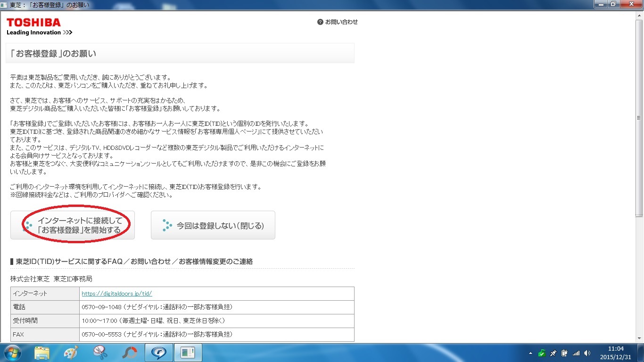Open the Snipping Tool taskbar icon
This screenshot has height=362, width=644.
coord(100,353)
